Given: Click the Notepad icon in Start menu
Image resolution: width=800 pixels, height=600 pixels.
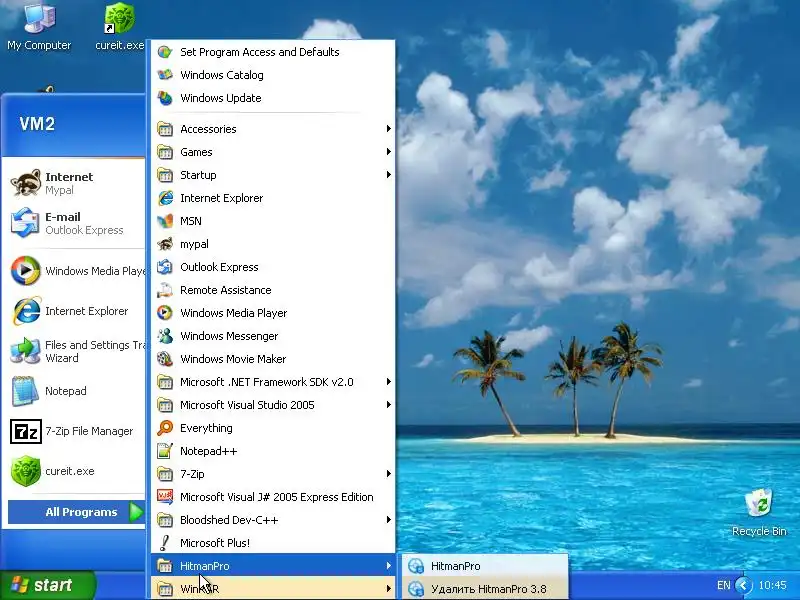Looking at the screenshot, I should pos(26,391).
